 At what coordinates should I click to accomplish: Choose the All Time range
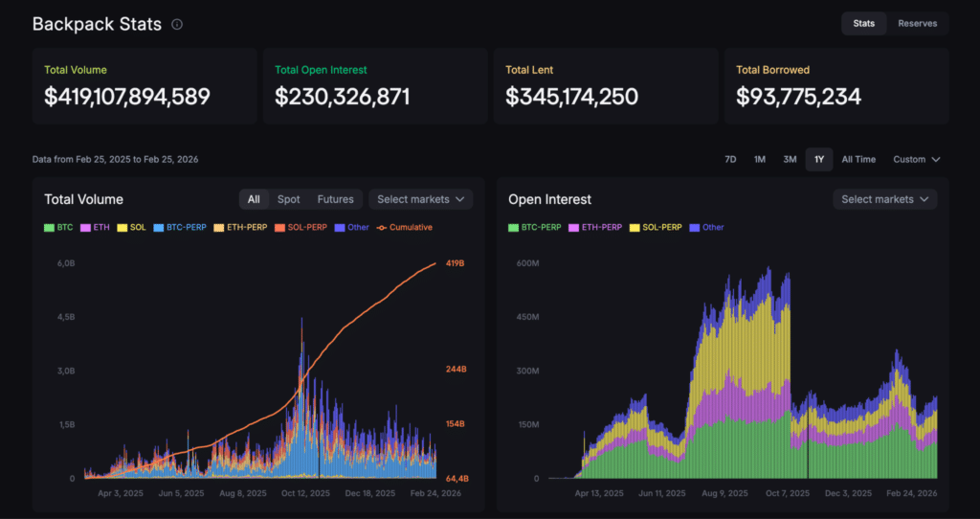[858, 160]
